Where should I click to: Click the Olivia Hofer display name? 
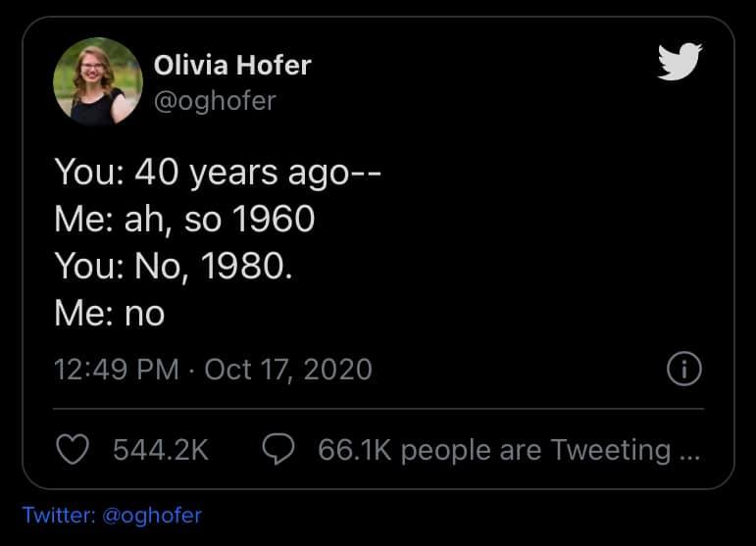(232, 66)
